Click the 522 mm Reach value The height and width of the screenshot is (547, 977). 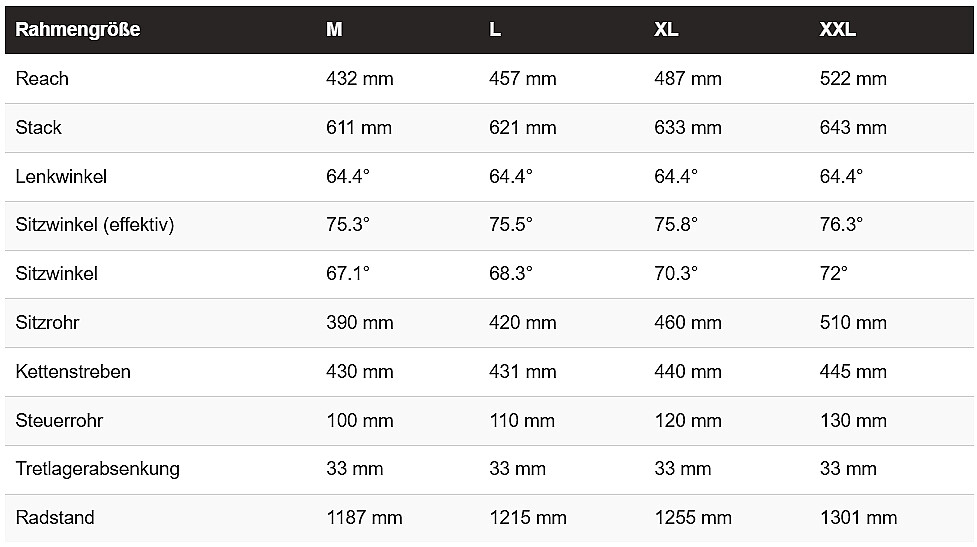pyautogui.click(x=853, y=79)
